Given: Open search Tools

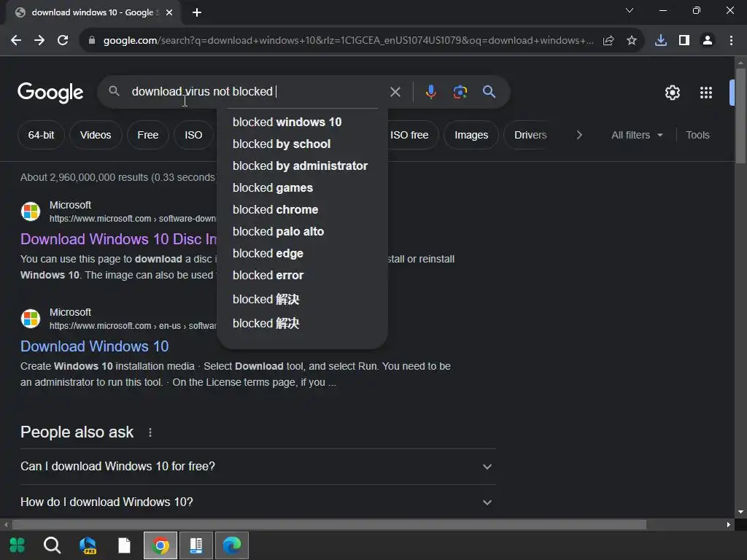Looking at the screenshot, I should pyautogui.click(x=697, y=135).
